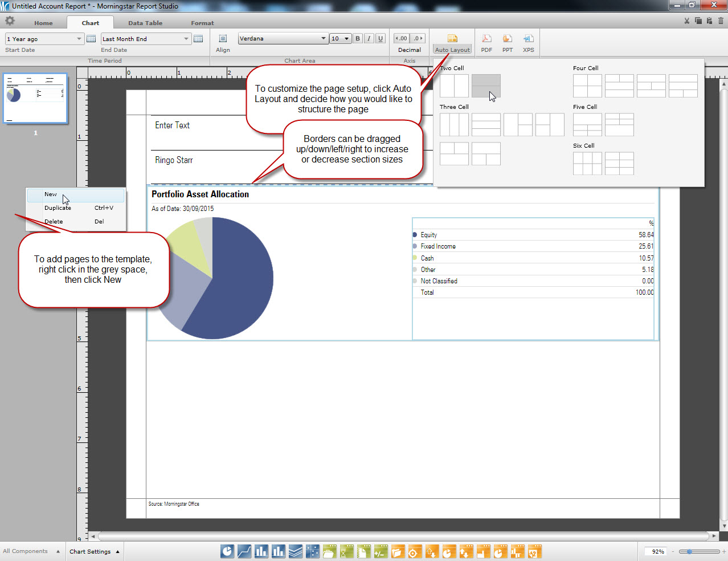
Task: Click the Auto Layout button
Action: tap(452, 43)
